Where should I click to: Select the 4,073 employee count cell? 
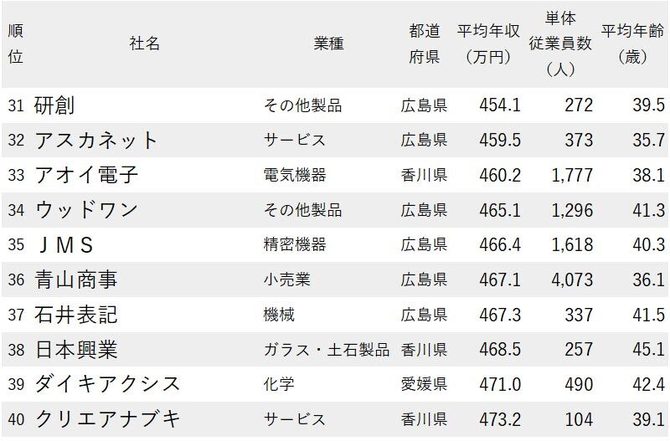pyautogui.click(x=571, y=280)
